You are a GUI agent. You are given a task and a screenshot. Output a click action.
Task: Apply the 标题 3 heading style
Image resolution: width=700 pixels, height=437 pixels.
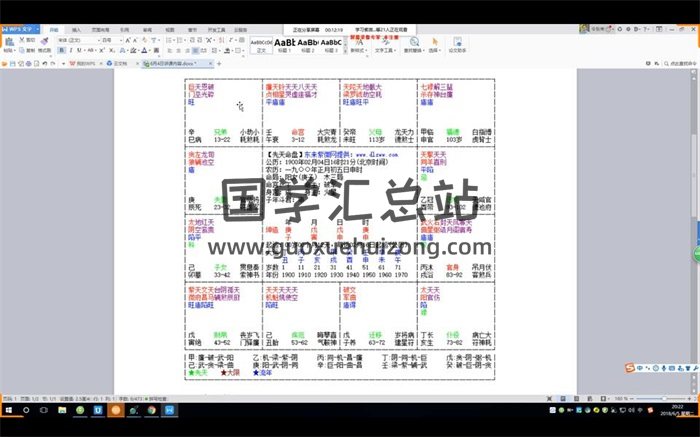(331, 45)
